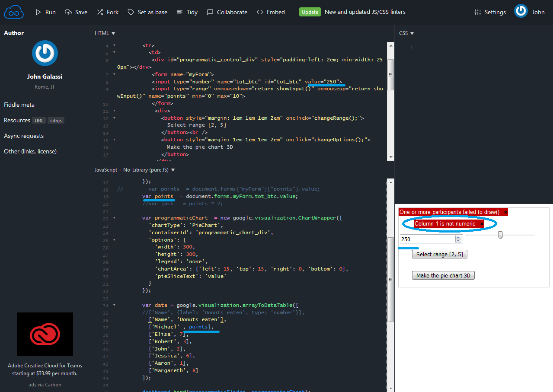Click the cdnjs tag next to Resources

tap(56, 121)
